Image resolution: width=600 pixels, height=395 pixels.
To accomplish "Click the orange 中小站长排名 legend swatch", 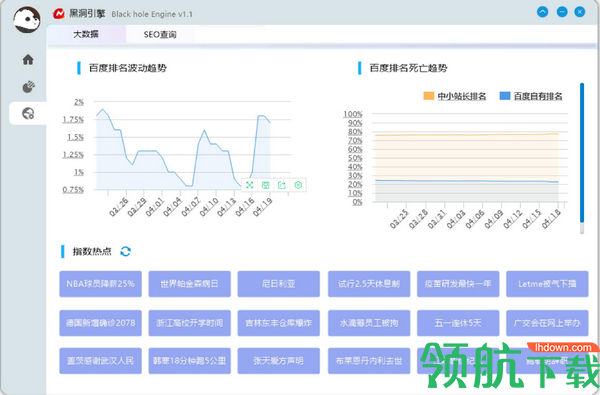I will click(429, 96).
